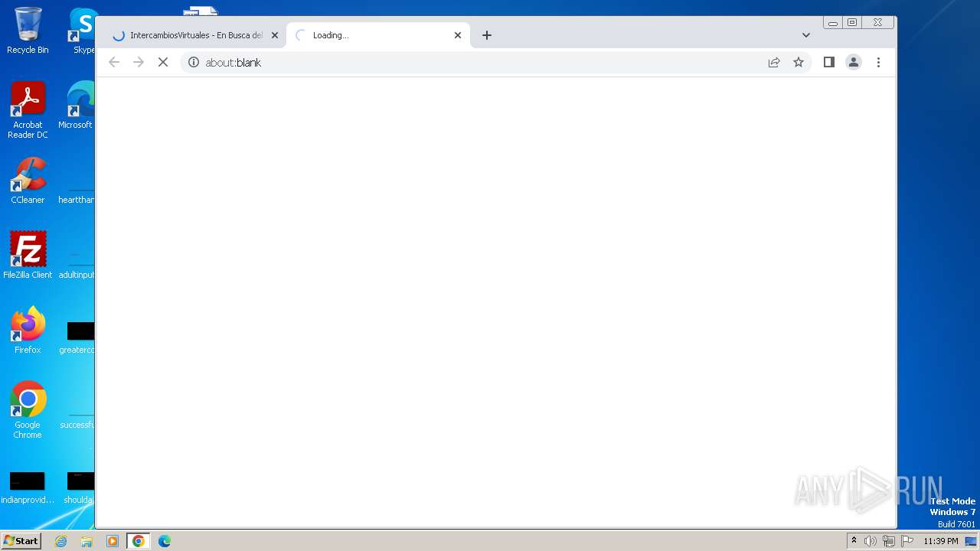Open the Start menu
The height and width of the screenshot is (551, 980).
click(x=21, y=541)
